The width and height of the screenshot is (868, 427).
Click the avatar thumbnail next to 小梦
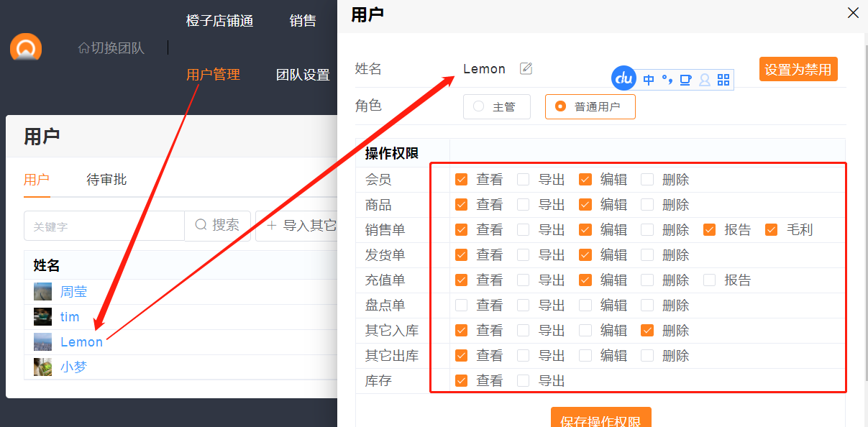[x=42, y=367]
